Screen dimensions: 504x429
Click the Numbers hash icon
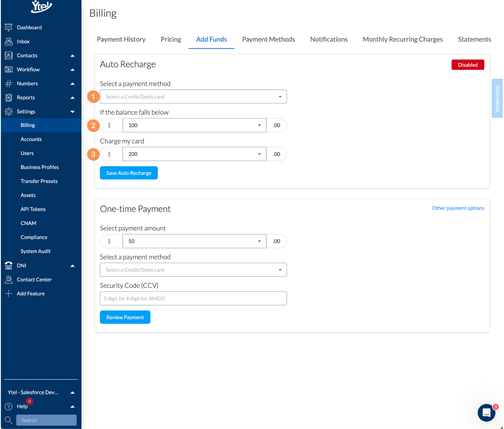tap(9, 83)
